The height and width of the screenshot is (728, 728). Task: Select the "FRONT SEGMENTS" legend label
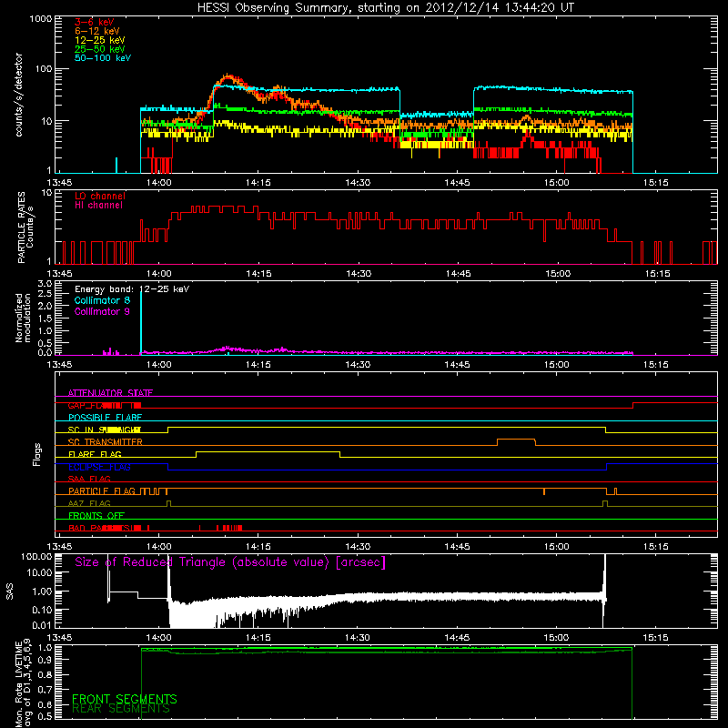pyautogui.click(x=125, y=699)
